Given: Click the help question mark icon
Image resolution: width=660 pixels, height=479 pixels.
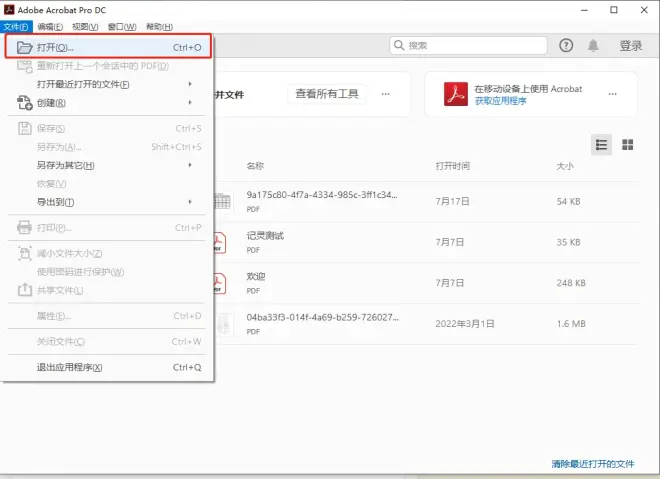Looking at the screenshot, I should [566, 45].
